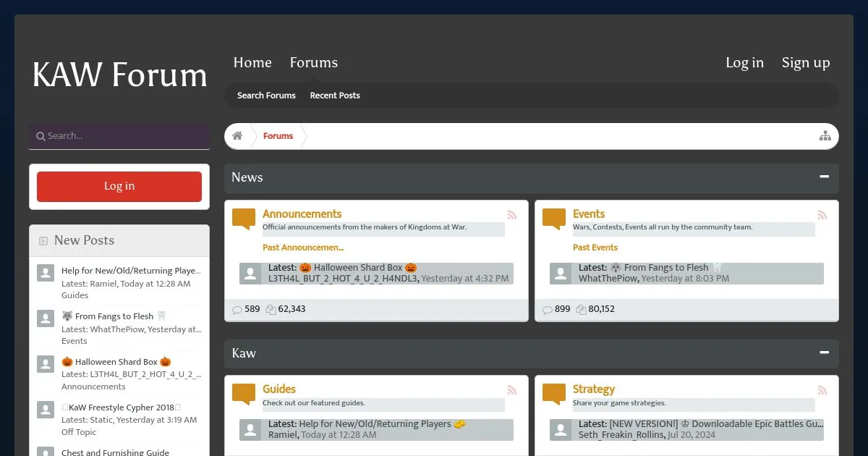
Task: Select Recent Posts in the sub-navigation
Action: click(335, 96)
